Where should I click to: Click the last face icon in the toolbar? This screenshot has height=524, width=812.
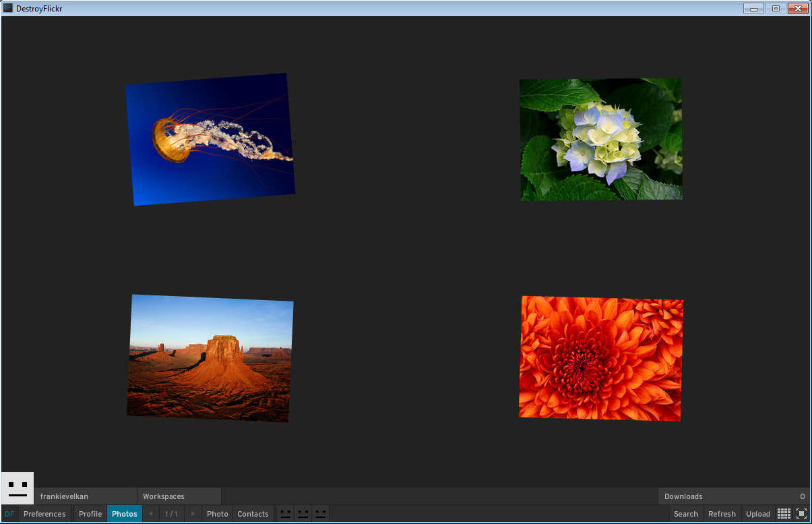pos(321,514)
